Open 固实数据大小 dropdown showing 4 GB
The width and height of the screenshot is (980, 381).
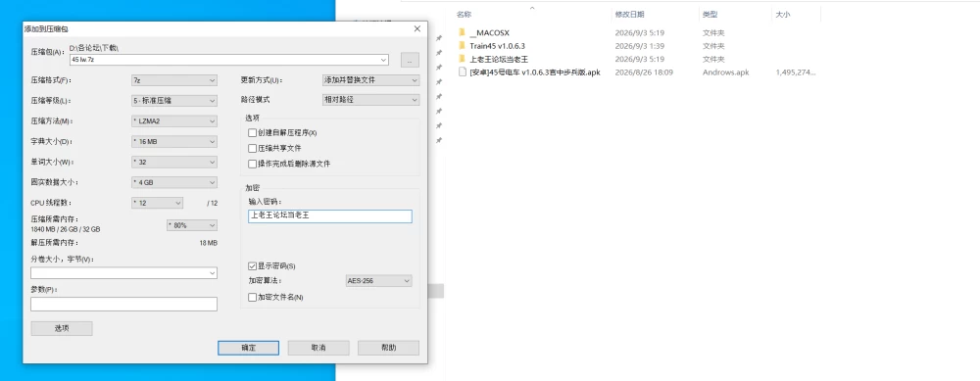tap(173, 182)
